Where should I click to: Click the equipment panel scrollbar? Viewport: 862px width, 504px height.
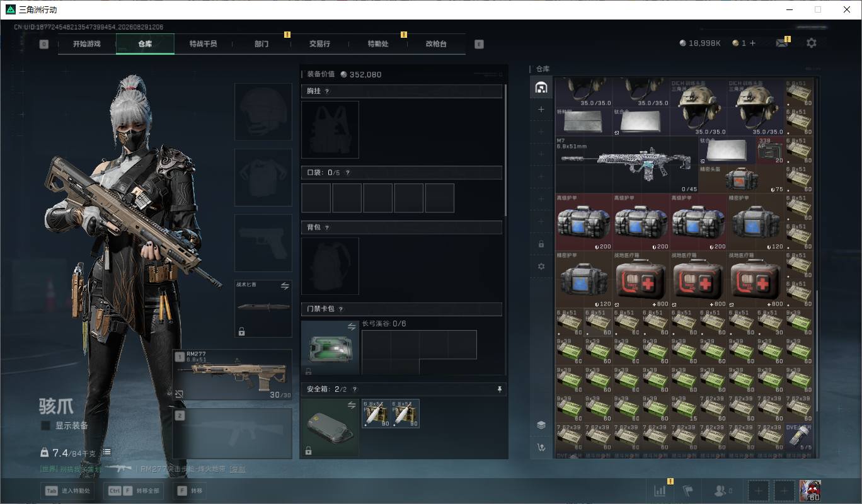[506, 151]
